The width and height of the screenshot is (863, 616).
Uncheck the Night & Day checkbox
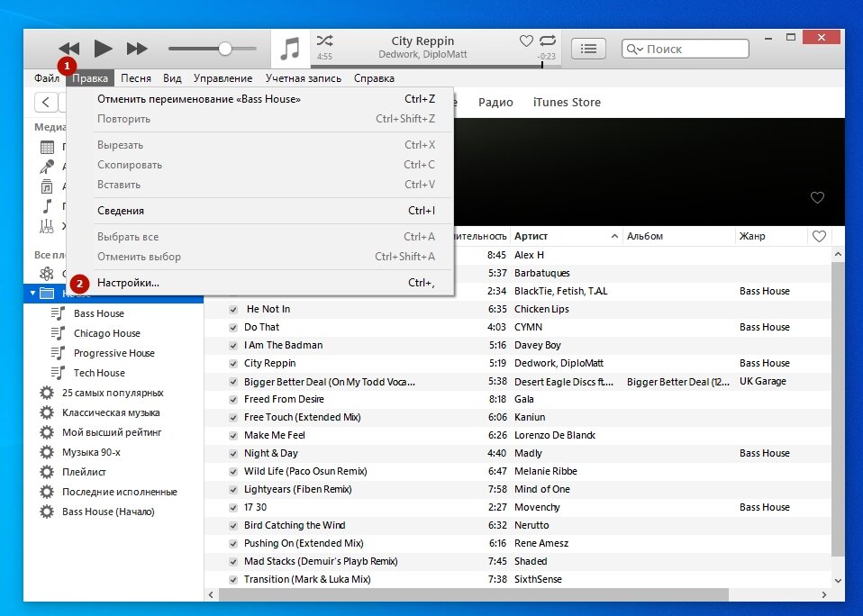(x=233, y=454)
